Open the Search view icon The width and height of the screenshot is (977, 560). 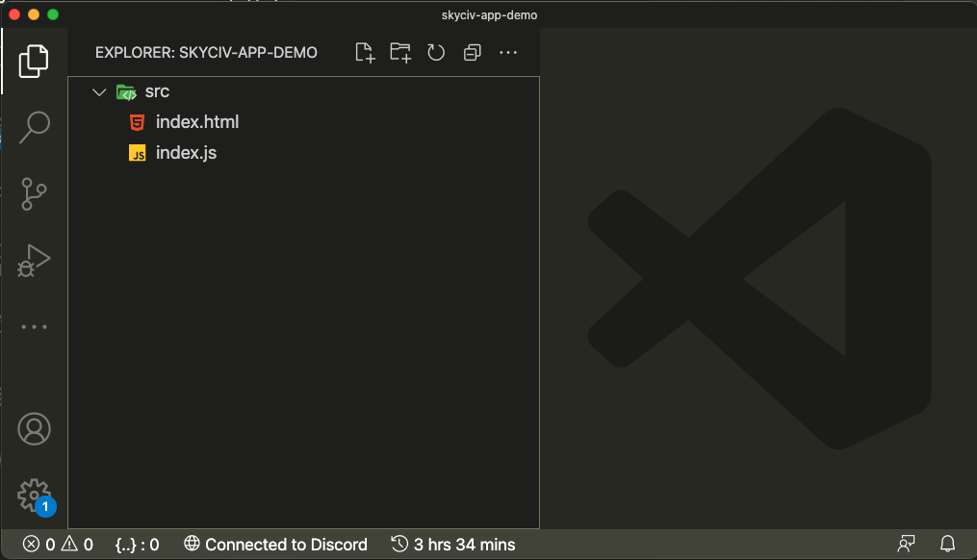pos(34,126)
